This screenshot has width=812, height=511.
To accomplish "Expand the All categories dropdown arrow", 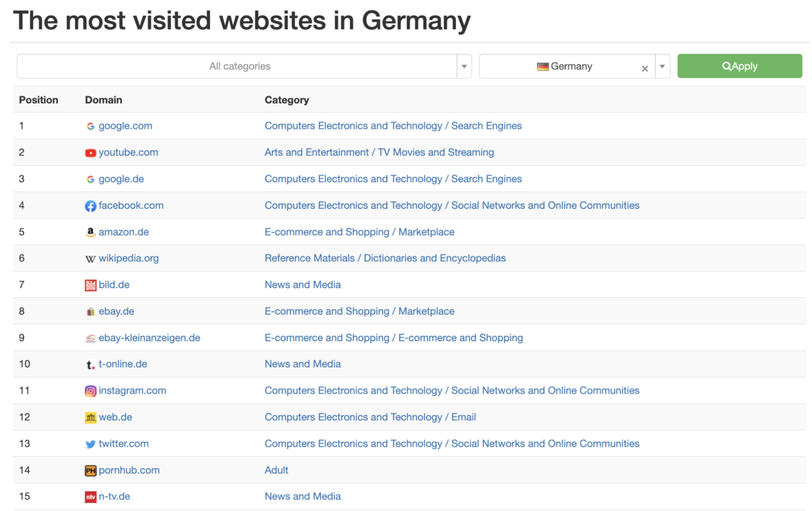I will pyautogui.click(x=464, y=66).
